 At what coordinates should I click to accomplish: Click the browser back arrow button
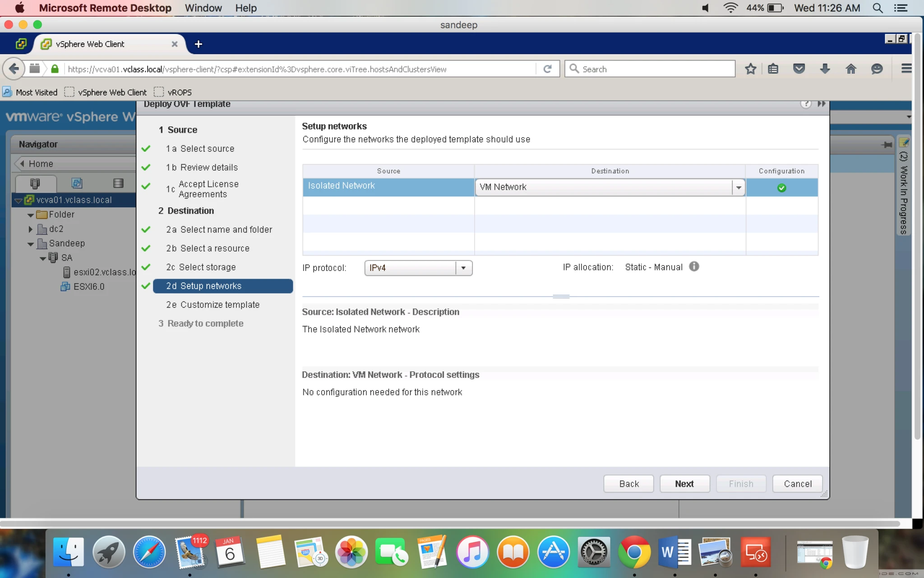click(14, 69)
